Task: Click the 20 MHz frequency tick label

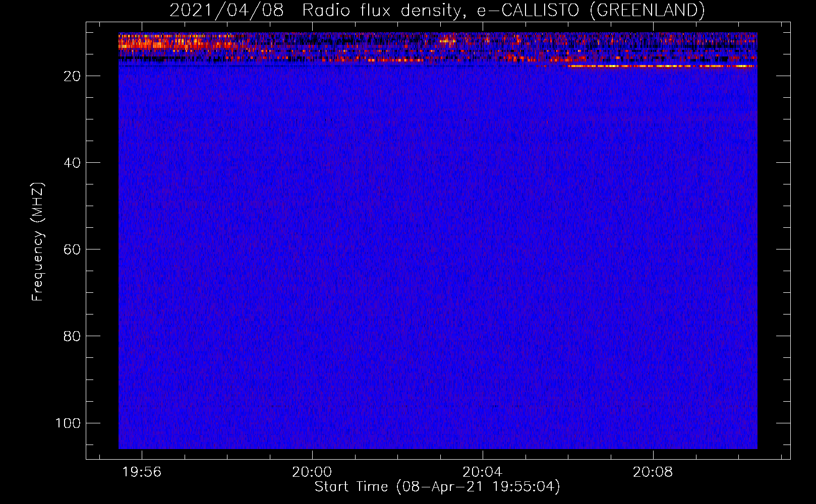Action: point(72,76)
